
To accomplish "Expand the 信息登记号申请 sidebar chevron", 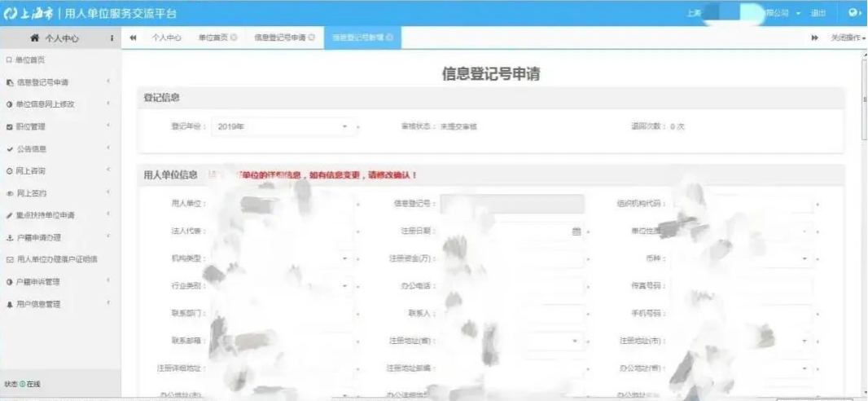I will [x=108, y=82].
